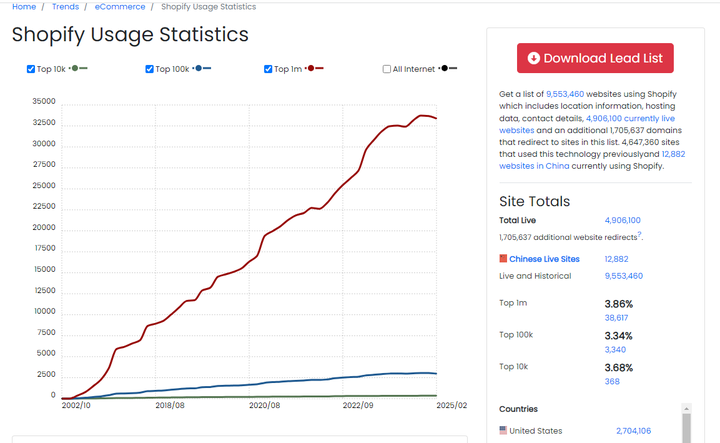Click the 35000 y-axis label
Image resolution: width=720 pixels, height=443 pixels.
coord(44,101)
